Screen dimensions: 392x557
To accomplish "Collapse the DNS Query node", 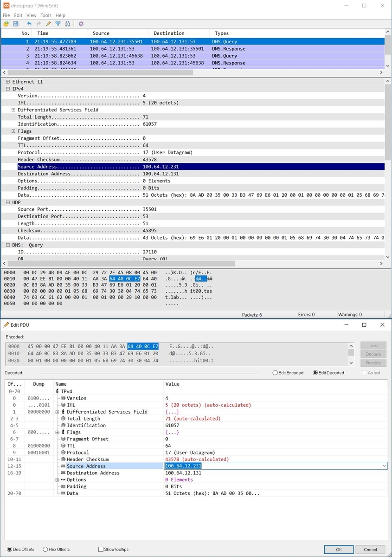I will click(8, 245).
